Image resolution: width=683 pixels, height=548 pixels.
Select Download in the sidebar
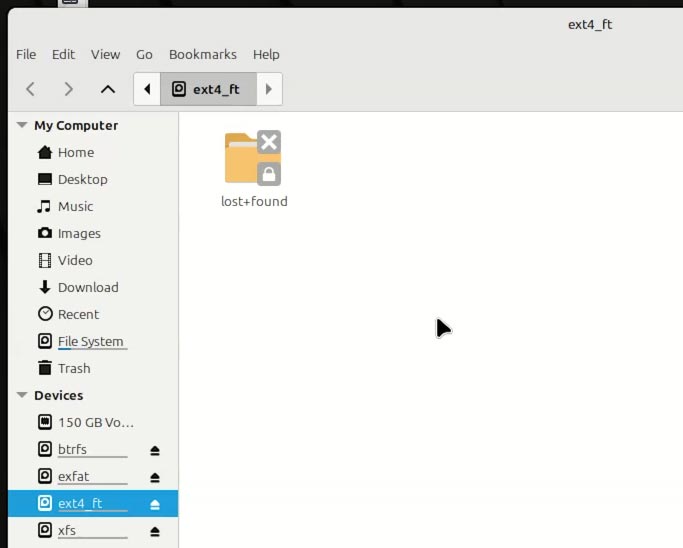point(88,287)
